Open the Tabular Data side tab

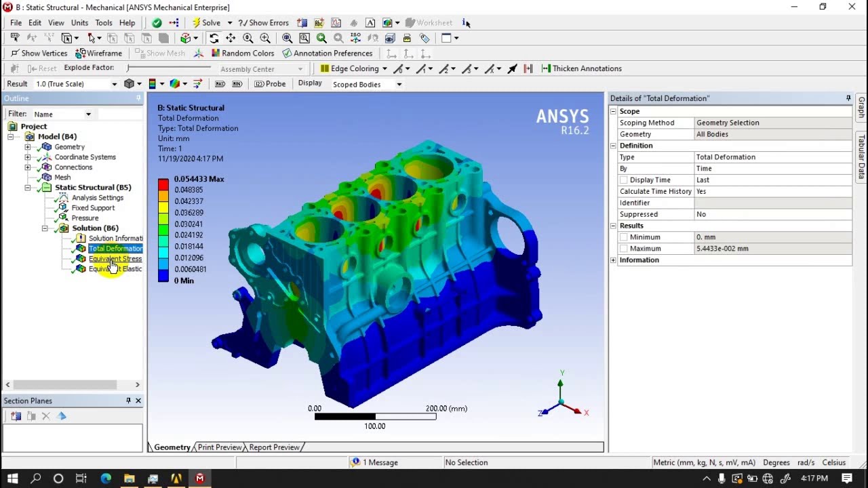tap(861, 156)
